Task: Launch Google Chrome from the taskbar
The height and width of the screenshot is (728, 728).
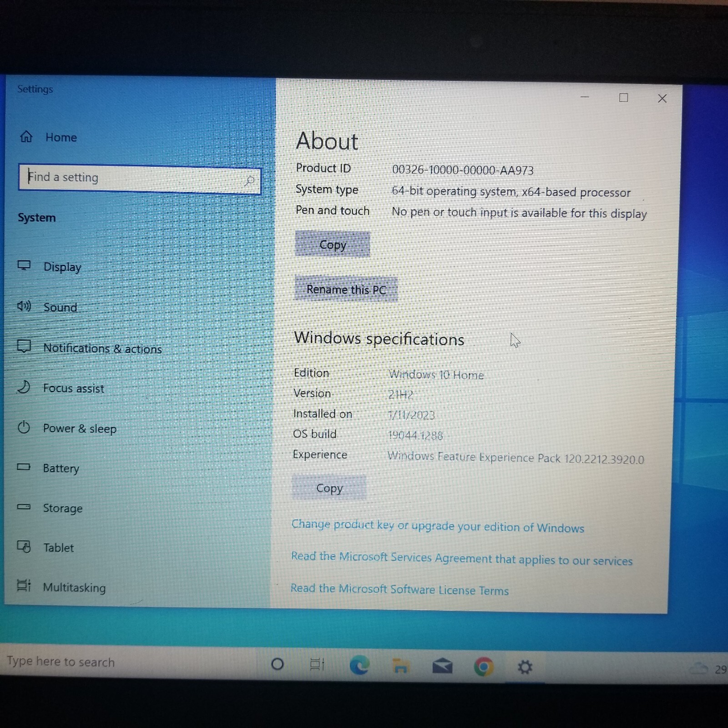Action: tap(483, 667)
